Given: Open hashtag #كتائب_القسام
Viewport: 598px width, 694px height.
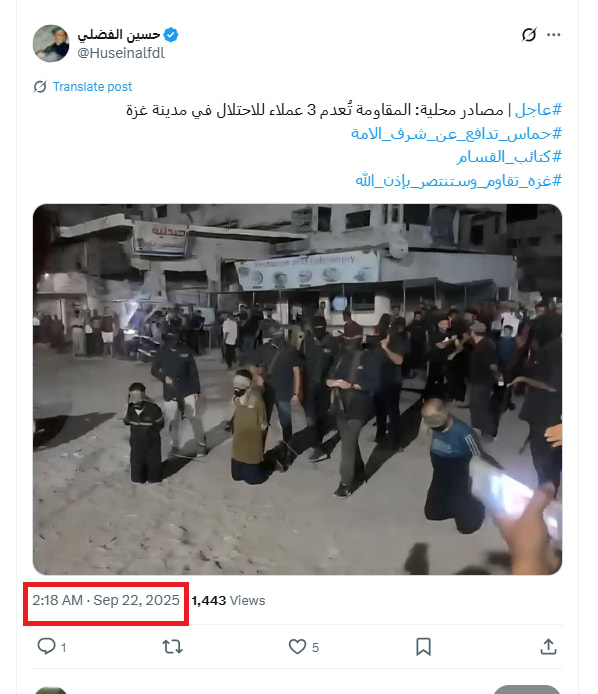Looking at the screenshot, I should point(509,157).
